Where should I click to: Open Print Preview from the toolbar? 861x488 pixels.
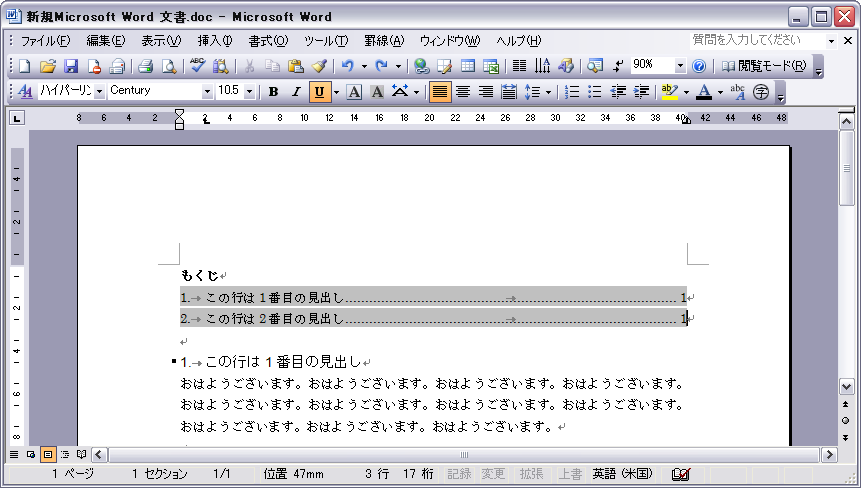(x=169, y=66)
